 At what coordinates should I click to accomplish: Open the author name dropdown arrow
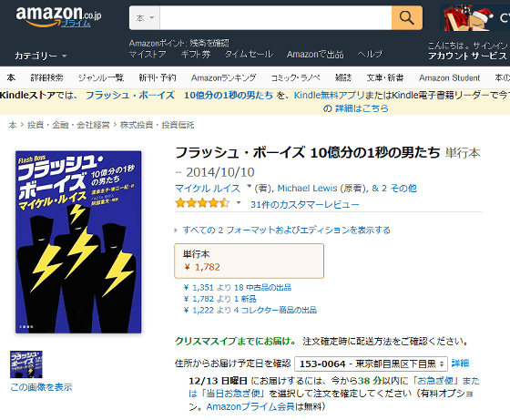point(249,187)
